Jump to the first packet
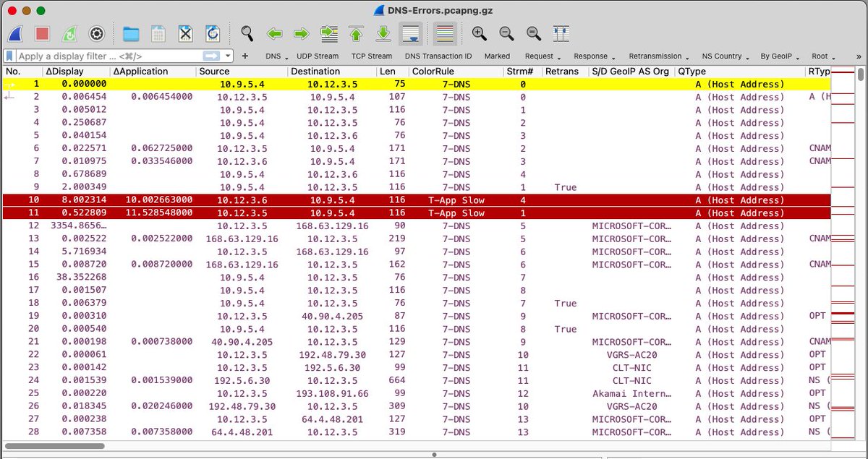The image size is (868, 459). coord(356,33)
